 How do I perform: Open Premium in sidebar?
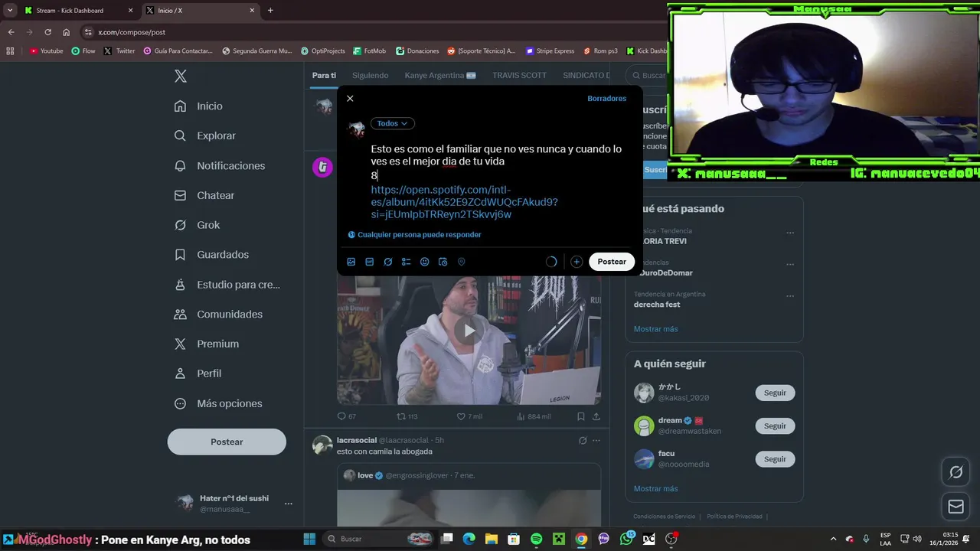click(207, 344)
